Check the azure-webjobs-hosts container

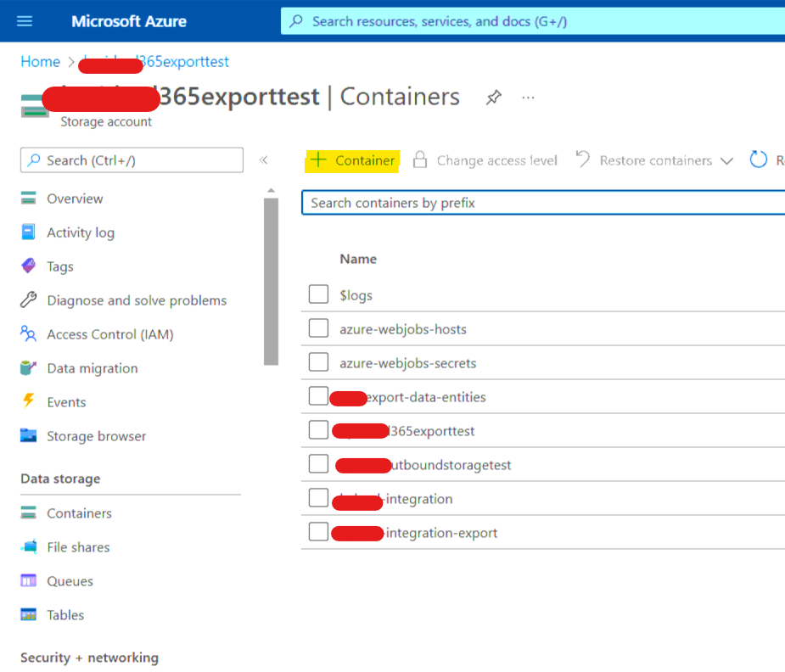pos(318,328)
